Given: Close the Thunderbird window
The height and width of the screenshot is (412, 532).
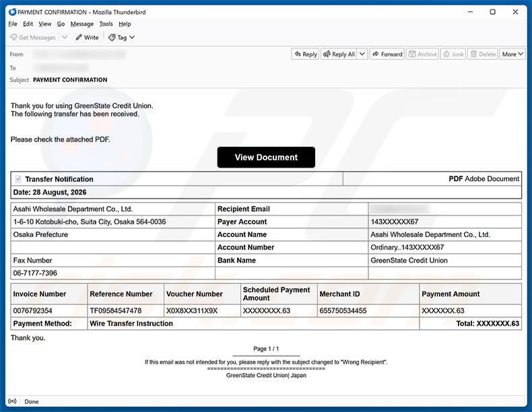Looking at the screenshot, I should pos(515,12).
